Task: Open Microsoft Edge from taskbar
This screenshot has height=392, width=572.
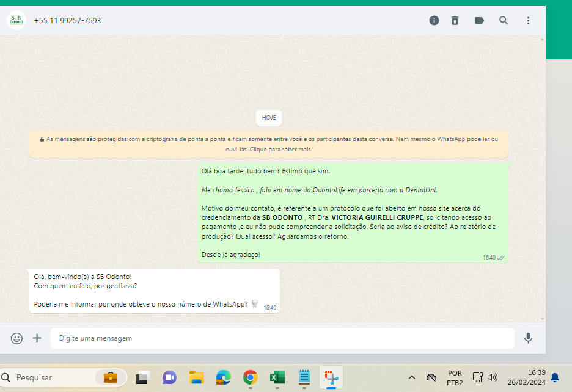Action: [x=223, y=377]
